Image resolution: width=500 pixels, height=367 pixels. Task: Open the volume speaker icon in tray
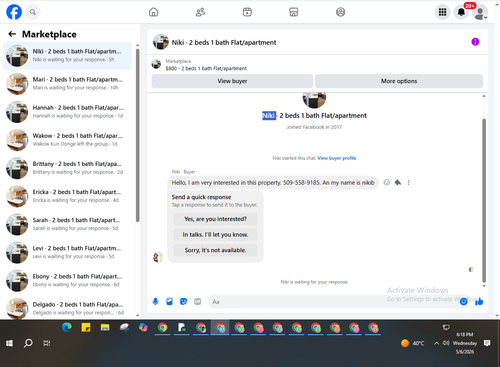(x=446, y=343)
